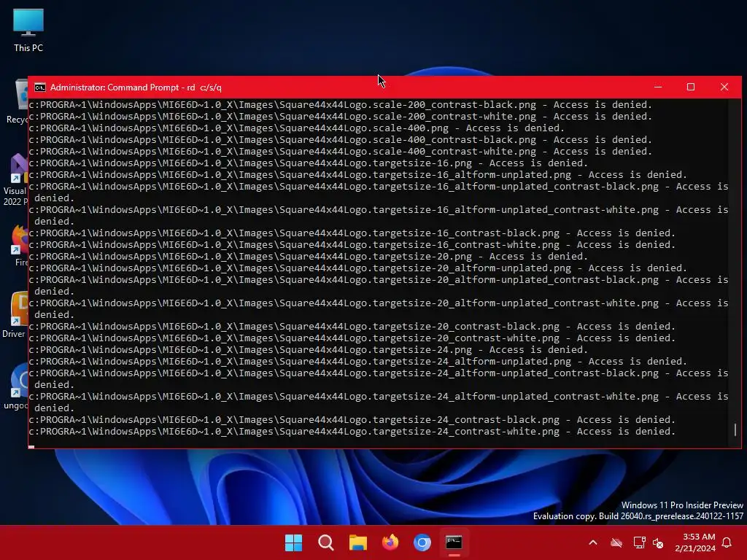Screen dimensions: 747x560
Task: Launch Firefox from the taskbar
Action: tap(390, 542)
